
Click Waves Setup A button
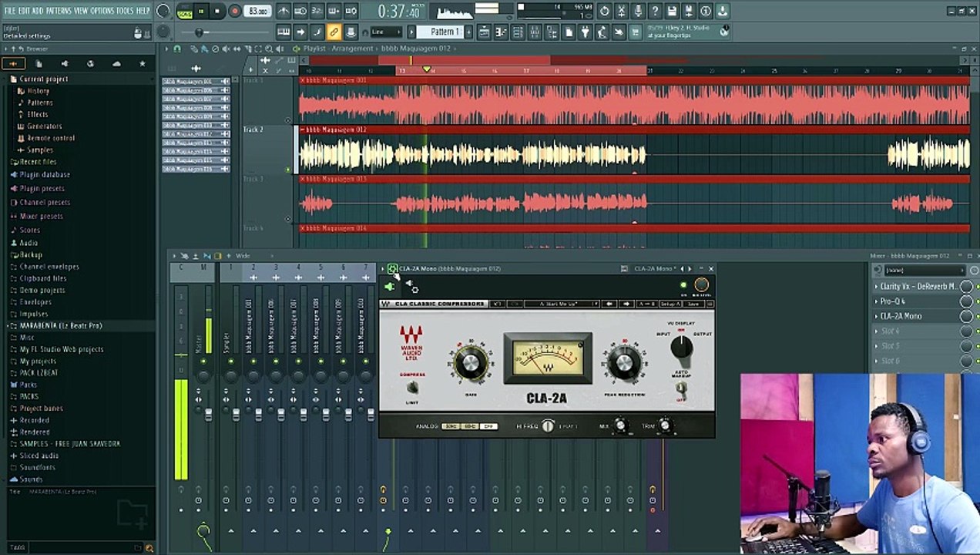pos(670,304)
